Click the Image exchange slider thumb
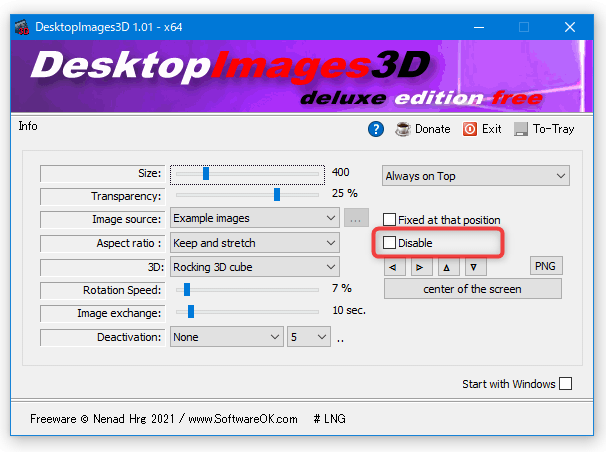This screenshot has width=606, height=452. coord(191,311)
